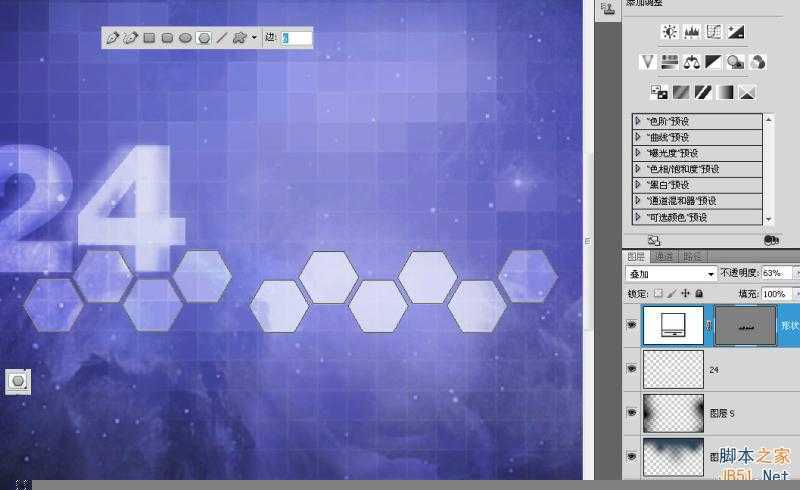Viewport: 800px width, 490px height.
Task: Add a Photo Filter adjustment
Action: (x=735, y=62)
